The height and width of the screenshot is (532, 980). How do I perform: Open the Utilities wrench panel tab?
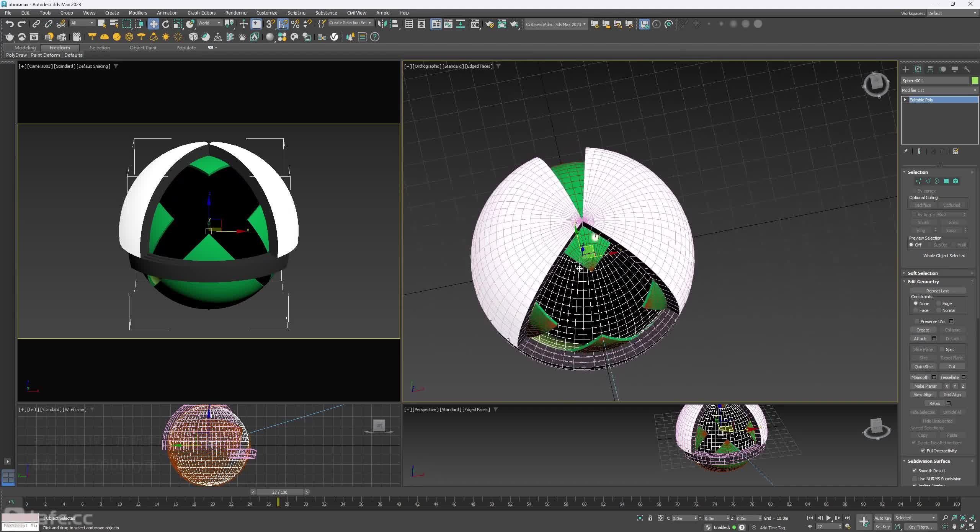pos(967,69)
